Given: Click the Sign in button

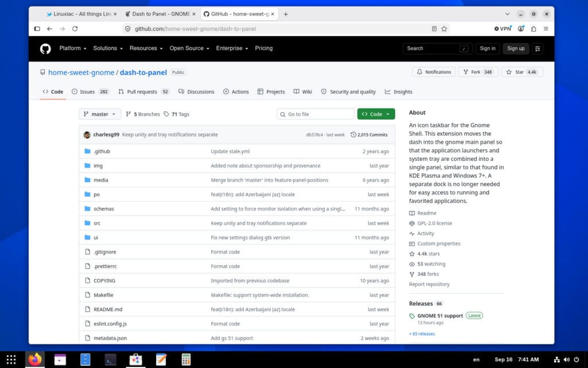Looking at the screenshot, I should coord(488,48).
